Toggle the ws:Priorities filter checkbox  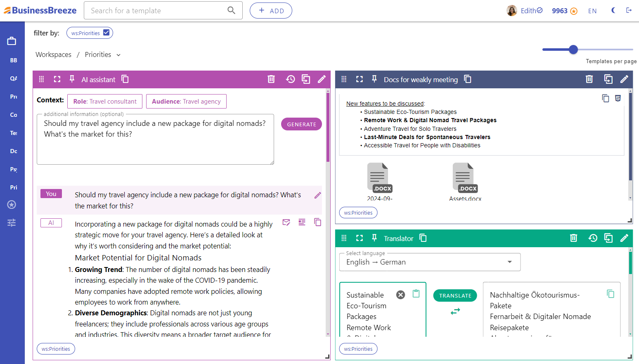click(x=106, y=33)
